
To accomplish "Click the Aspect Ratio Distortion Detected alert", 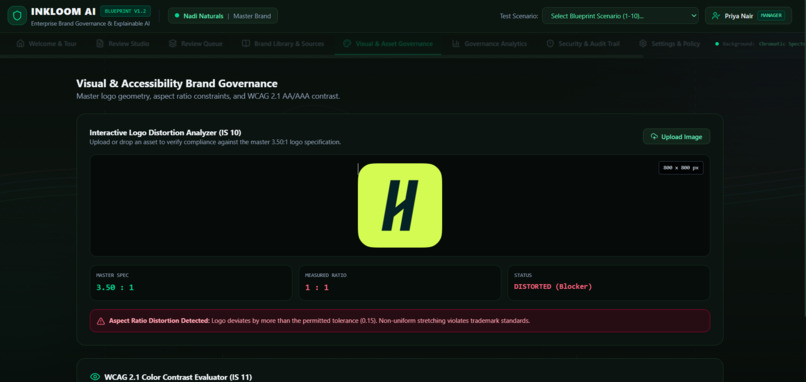I will [x=400, y=321].
